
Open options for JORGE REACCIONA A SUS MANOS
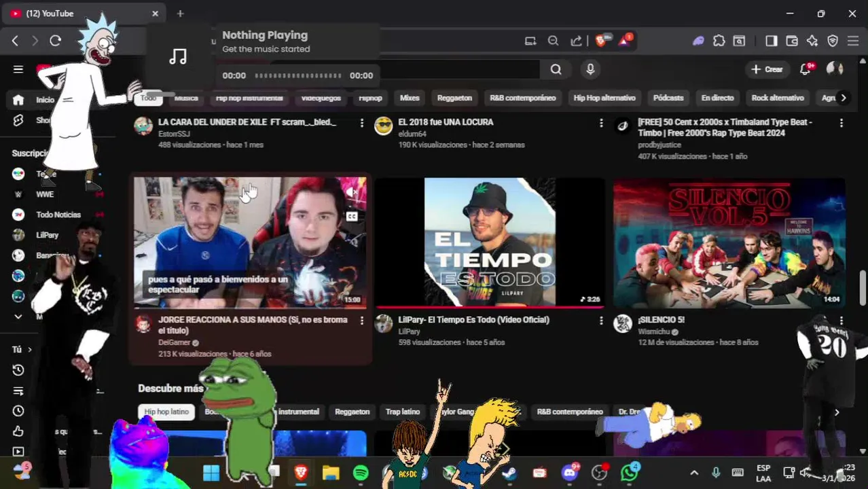click(361, 321)
